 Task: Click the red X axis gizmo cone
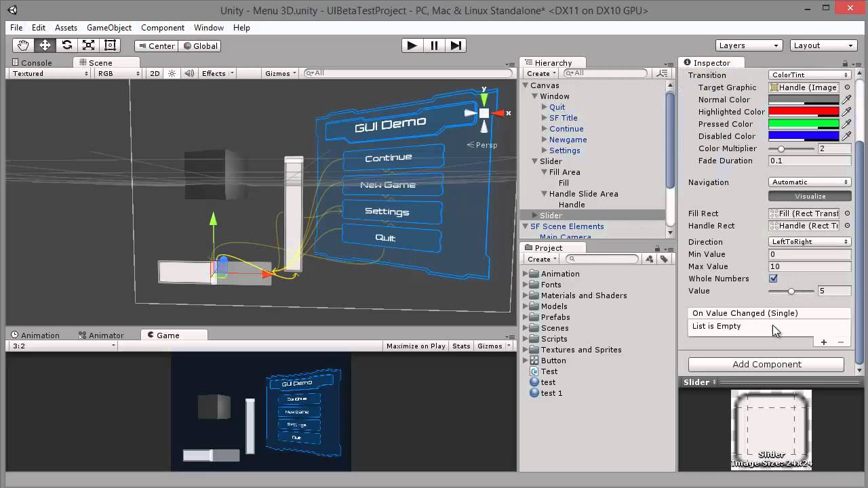coord(498,113)
